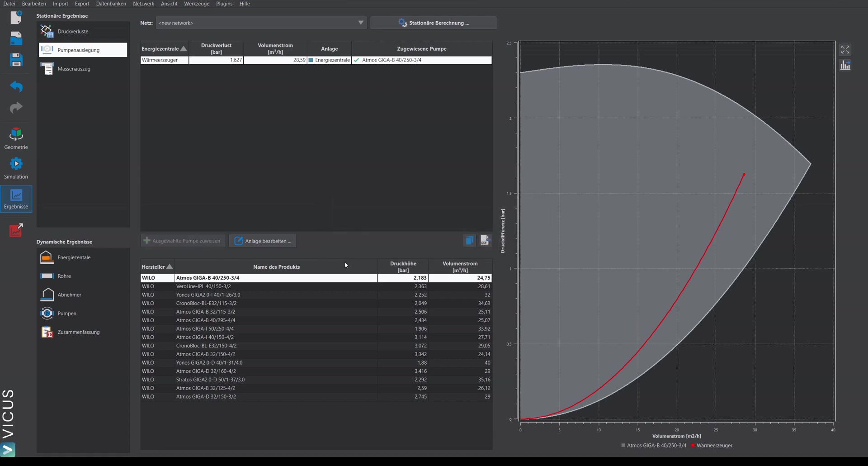Viewport: 868px width, 466px height.
Task: Switch to the Ergebnisse view
Action: click(x=16, y=199)
